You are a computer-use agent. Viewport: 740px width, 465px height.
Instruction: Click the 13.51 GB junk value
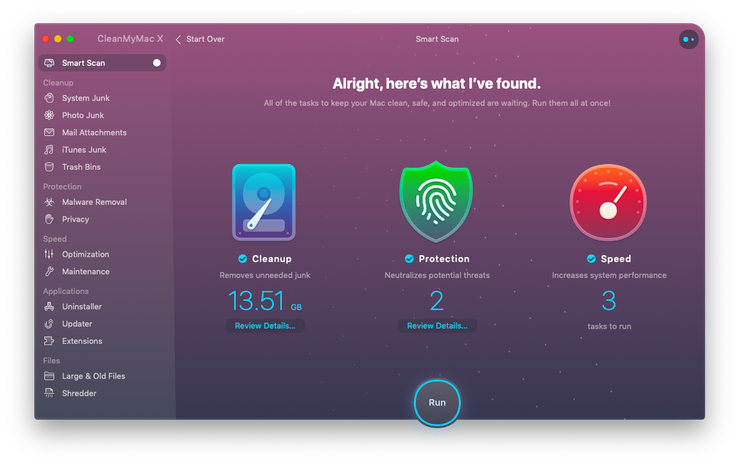click(265, 301)
